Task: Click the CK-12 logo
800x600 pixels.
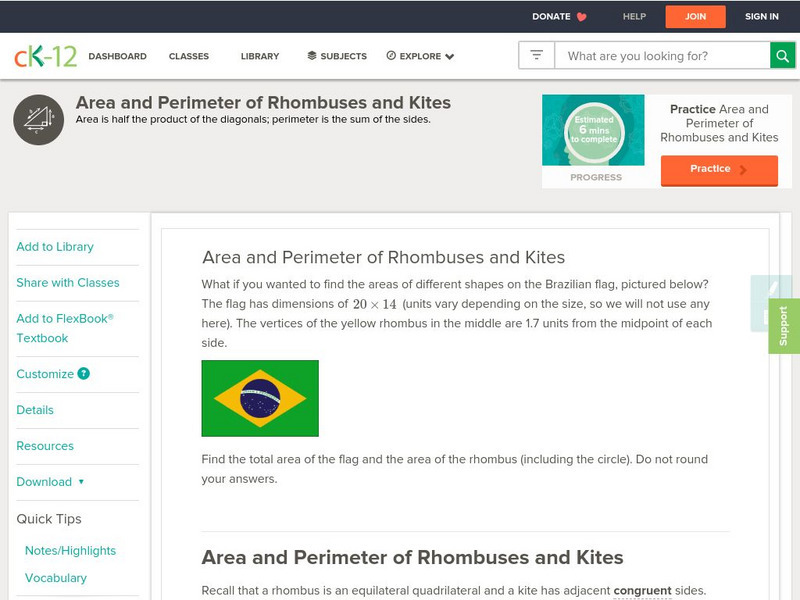Action: tap(46, 56)
